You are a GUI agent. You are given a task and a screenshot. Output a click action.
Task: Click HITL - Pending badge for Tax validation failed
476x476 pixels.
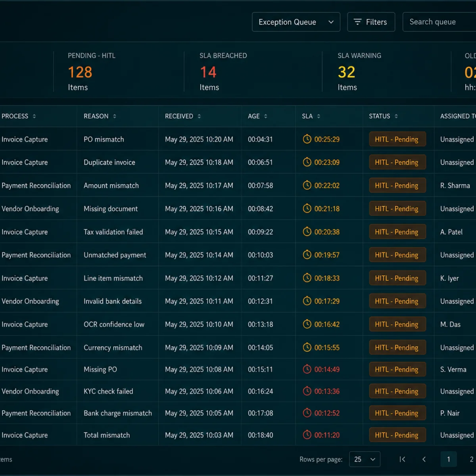click(x=397, y=232)
